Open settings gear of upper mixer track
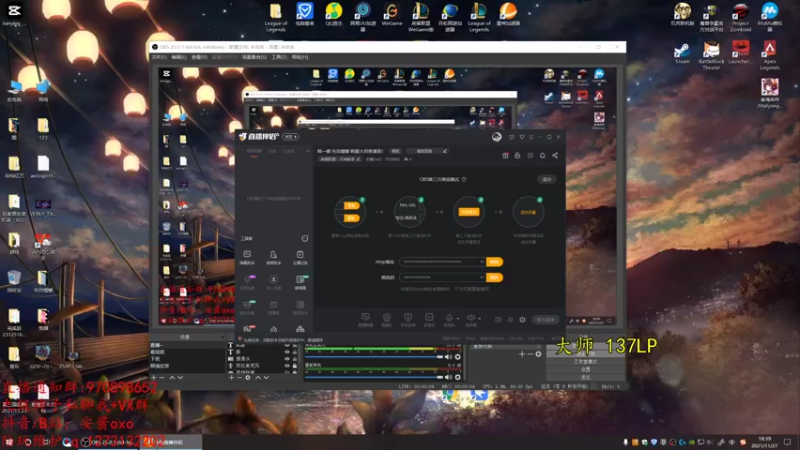800x450 pixels. 458,357
